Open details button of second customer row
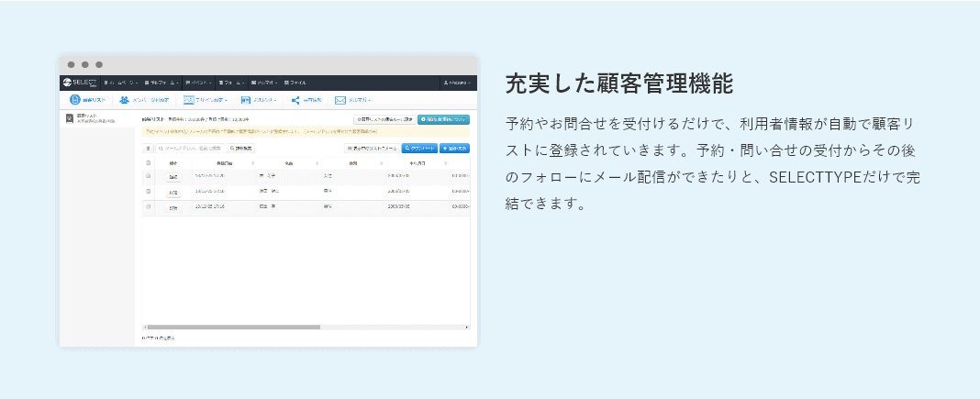This screenshot has height=399, width=980. click(x=173, y=193)
